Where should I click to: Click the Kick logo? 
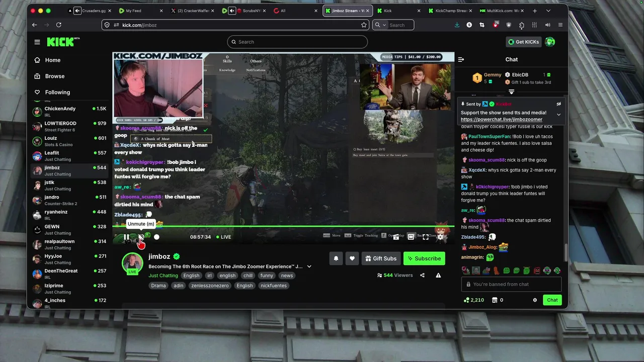coord(63,42)
